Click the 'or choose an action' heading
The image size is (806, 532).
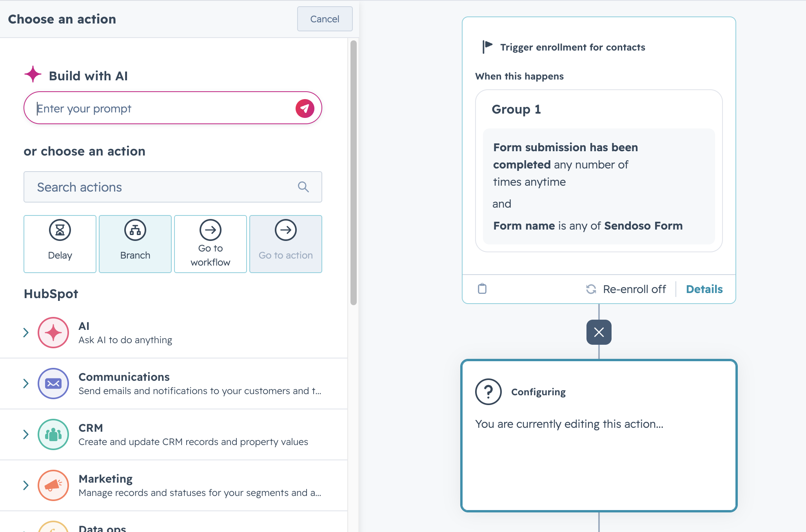(x=84, y=151)
